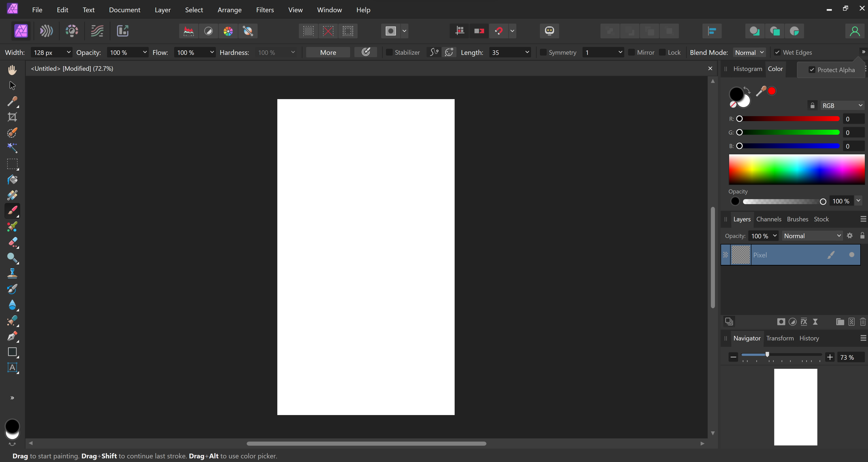Image resolution: width=868 pixels, height=462 pixels.
Task: Open the stabilizer Length dropdown
Action: click(x=527, y=52)
